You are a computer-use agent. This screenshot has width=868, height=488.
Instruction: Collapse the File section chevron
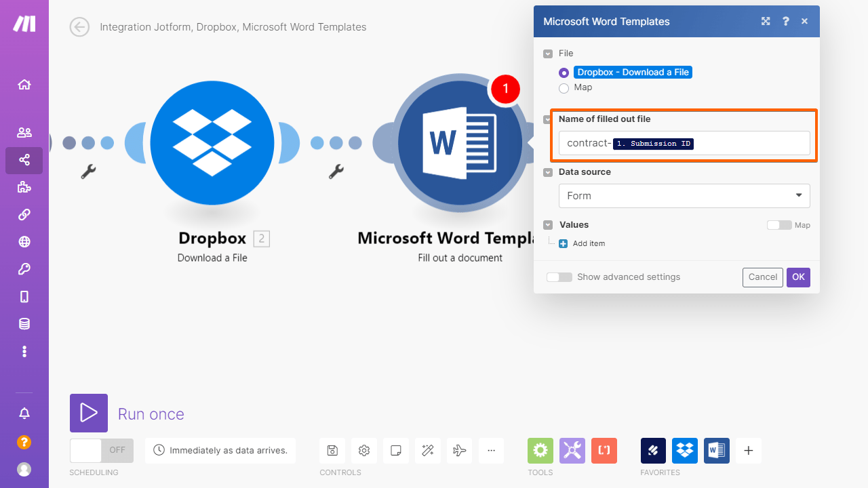coord(548,54)
